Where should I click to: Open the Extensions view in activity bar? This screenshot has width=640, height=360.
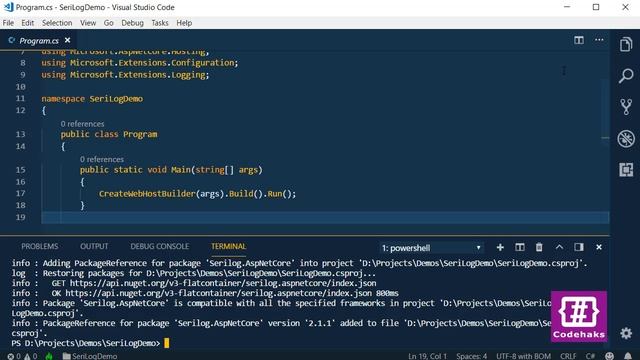626,169
